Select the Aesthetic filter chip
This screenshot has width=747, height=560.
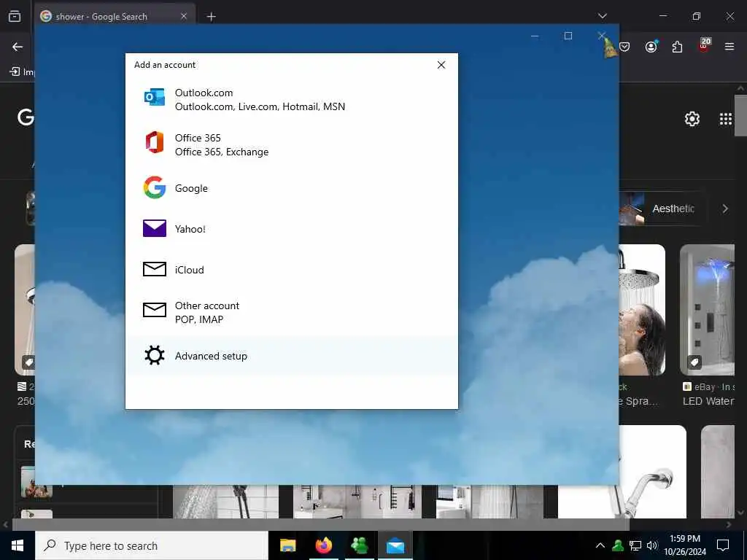point(662,209)
